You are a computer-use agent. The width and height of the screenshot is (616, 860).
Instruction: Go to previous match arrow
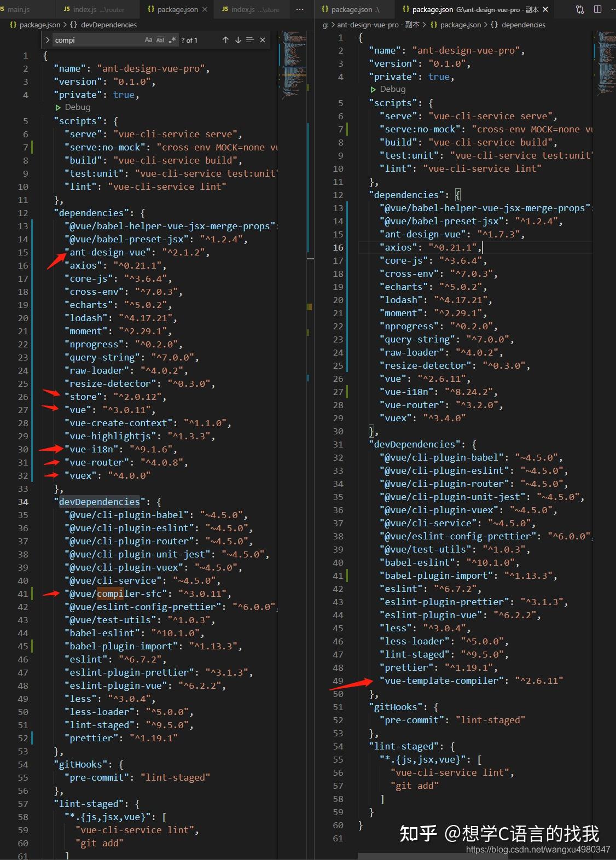[225, 40]
